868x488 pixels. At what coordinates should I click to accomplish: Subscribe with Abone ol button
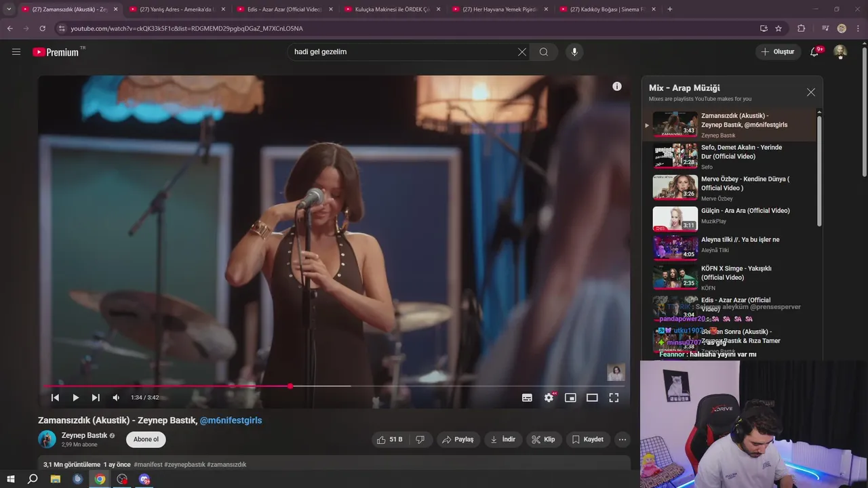pyautogui.click(x=146, y=439)
